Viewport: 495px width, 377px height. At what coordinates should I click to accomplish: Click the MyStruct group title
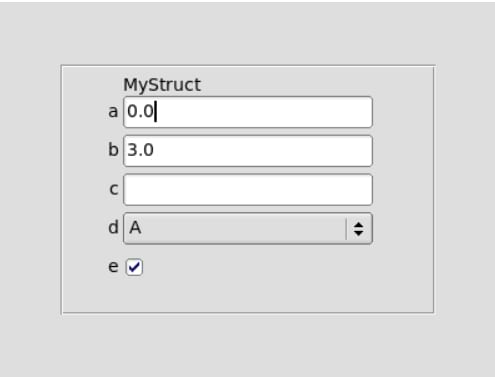click(x=162, y=85)
